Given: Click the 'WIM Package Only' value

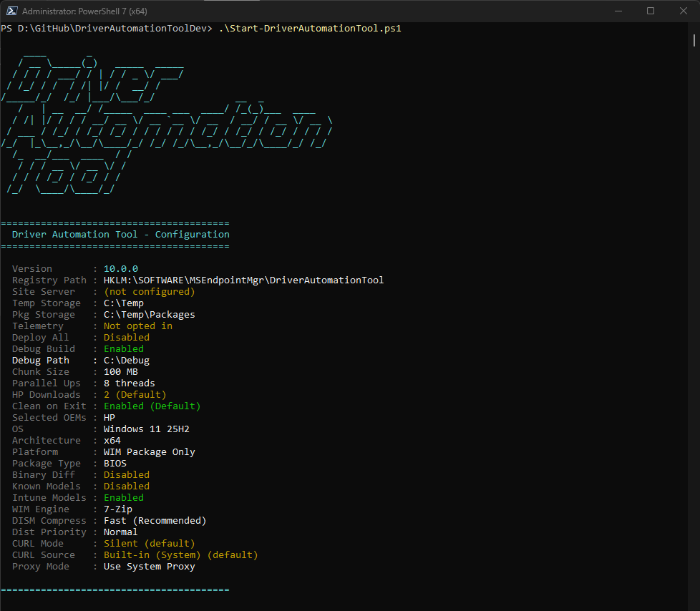Looking at the screenshot, I should (x=150, y=452).
